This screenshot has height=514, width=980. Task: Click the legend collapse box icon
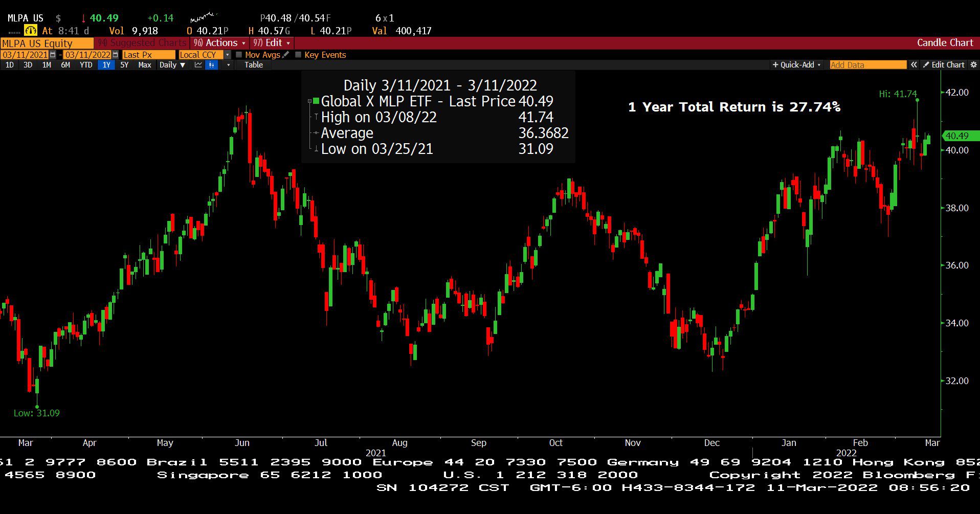point(309,101)
